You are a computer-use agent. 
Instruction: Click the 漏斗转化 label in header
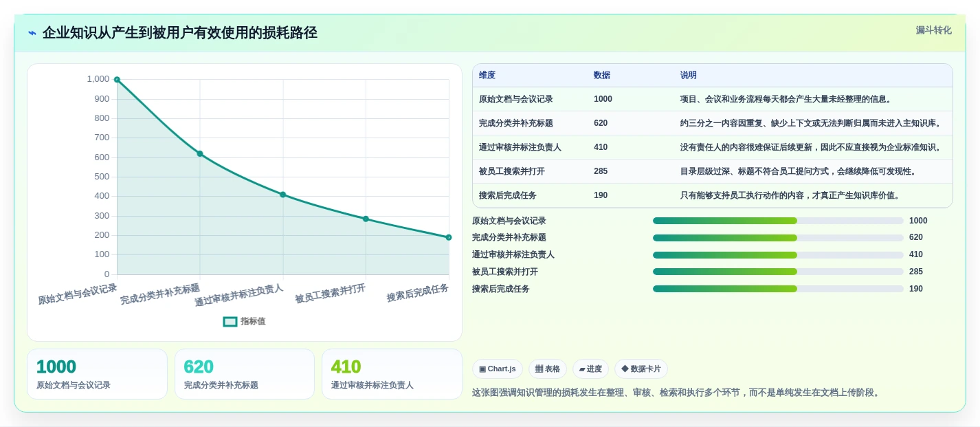coord(934,30)
